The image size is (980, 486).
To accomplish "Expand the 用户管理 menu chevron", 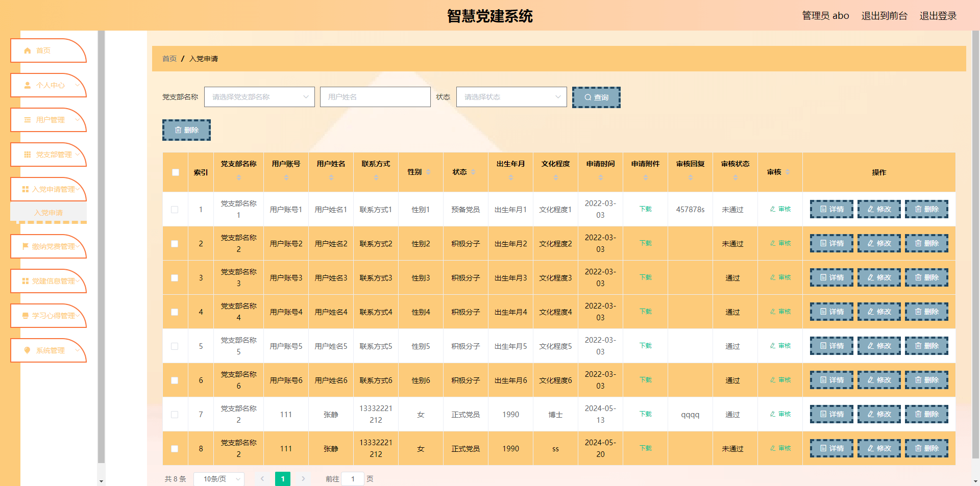I will (x=78, y=120).
